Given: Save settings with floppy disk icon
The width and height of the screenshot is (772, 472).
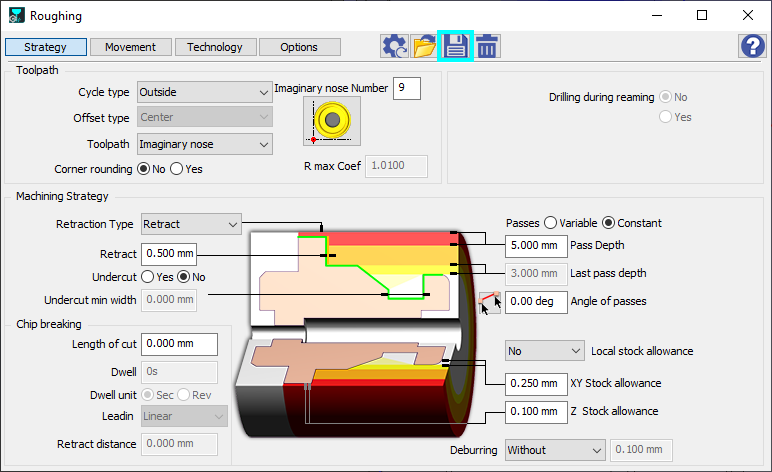Looking at the screenshot, I should point(456,46).
